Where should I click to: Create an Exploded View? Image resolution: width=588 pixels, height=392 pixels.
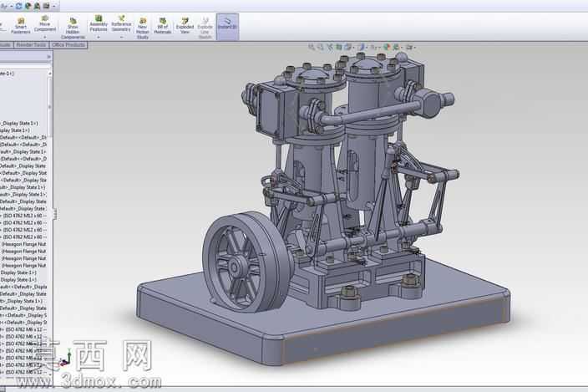(x=185, y=26)
